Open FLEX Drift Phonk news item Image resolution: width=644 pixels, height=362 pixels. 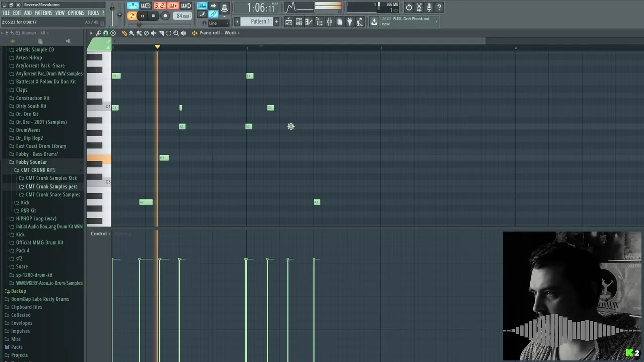coord(409,21)
